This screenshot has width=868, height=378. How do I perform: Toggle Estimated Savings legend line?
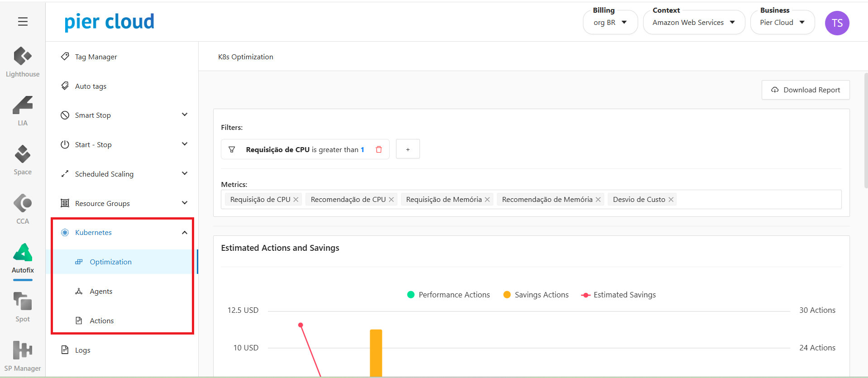tap(618, 295)
